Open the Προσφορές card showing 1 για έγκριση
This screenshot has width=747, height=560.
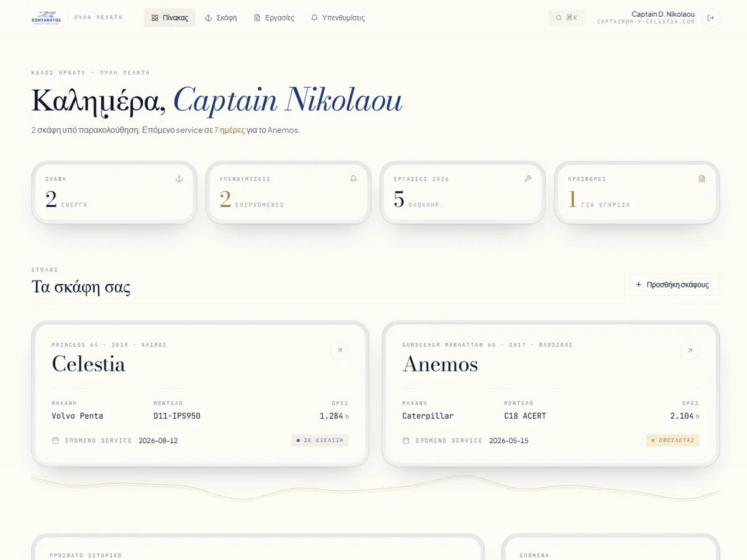pyautogui.click(x=637, y=192)
